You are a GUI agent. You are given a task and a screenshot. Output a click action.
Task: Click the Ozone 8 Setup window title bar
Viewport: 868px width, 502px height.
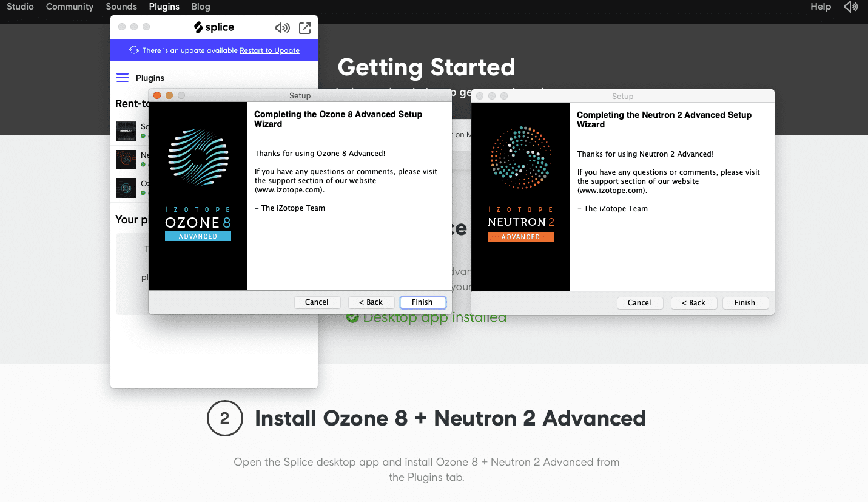coord(300,95)
